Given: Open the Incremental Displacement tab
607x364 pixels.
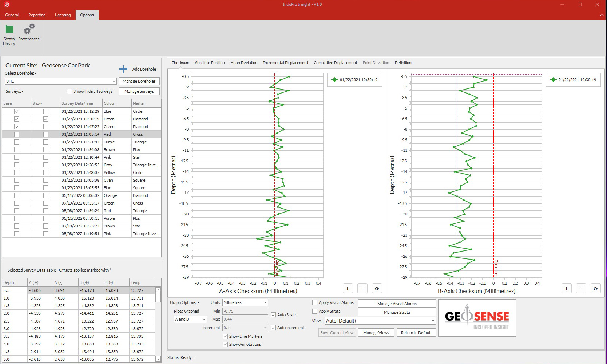Looking at the screenshot, I should [286, 63].
